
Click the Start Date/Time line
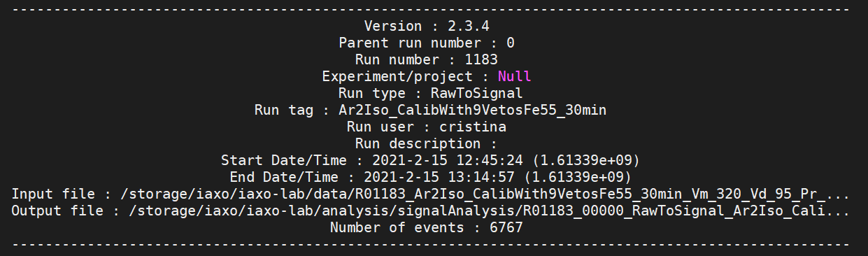[x=430, y=160]
